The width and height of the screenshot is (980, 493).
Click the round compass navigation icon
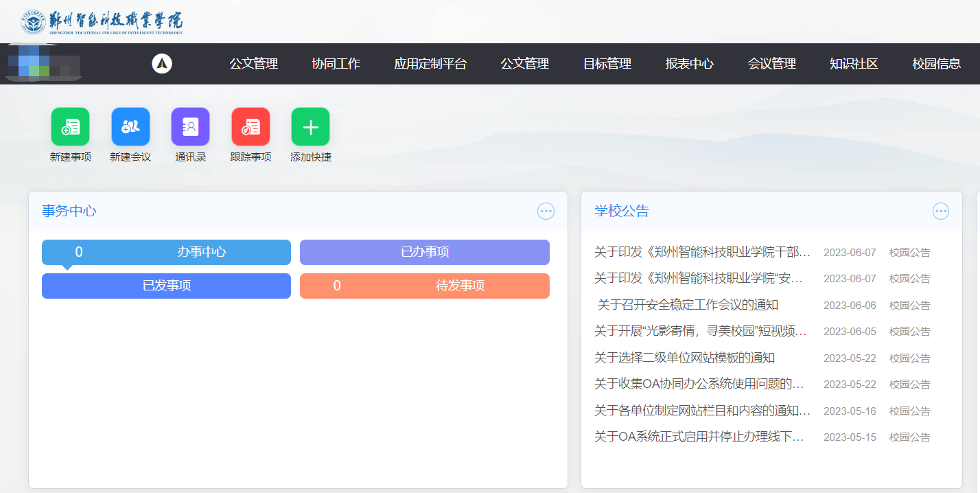162,64
